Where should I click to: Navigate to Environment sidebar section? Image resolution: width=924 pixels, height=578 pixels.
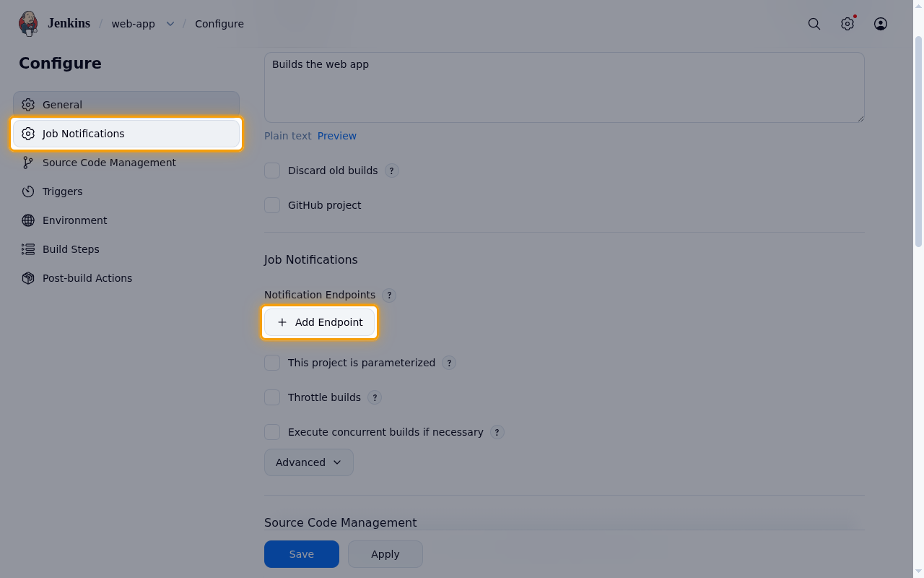point(126,220)
